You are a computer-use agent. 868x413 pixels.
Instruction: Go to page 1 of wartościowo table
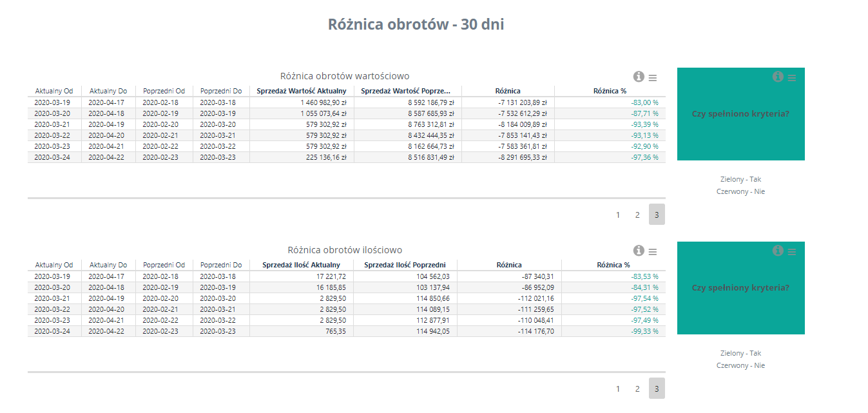(618, 215)
